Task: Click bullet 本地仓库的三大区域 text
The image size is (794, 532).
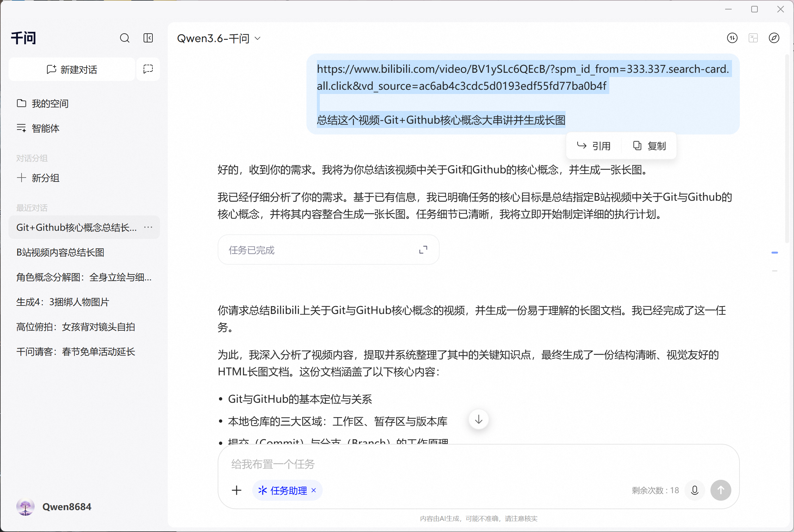Action: 338,421
